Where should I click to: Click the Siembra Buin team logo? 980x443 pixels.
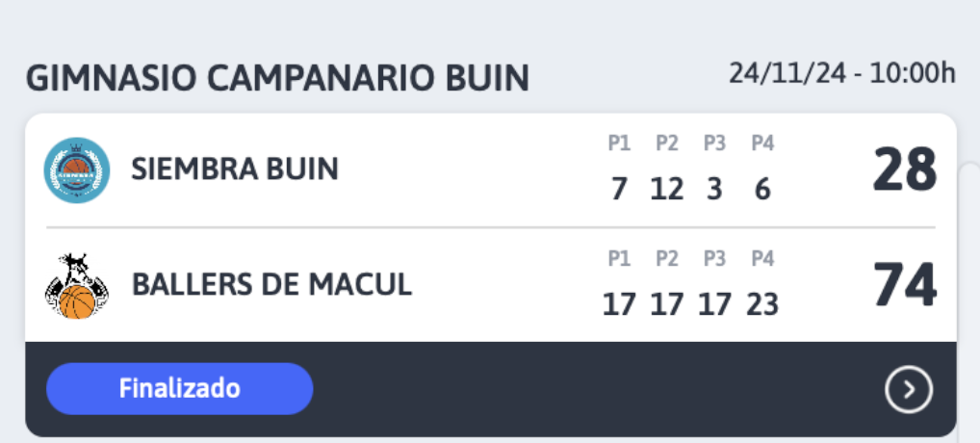tap(77, 170)
